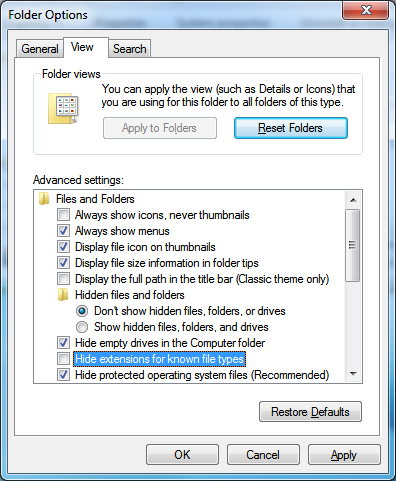The width and height of the screenshot is (396, 481).
Task: Click the Hidden files and folders icon
Action: coord(63,295)
